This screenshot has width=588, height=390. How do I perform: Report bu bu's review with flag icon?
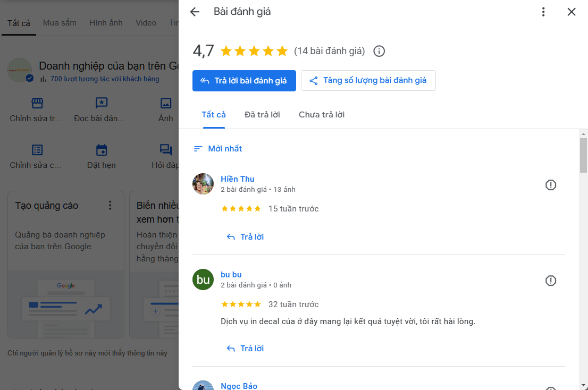[550, 281]
